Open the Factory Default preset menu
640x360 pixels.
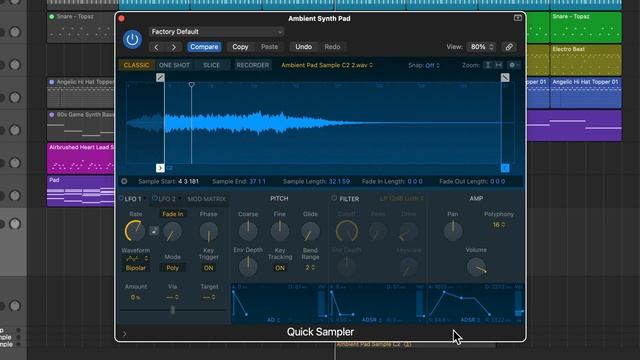tap(216, 31)
